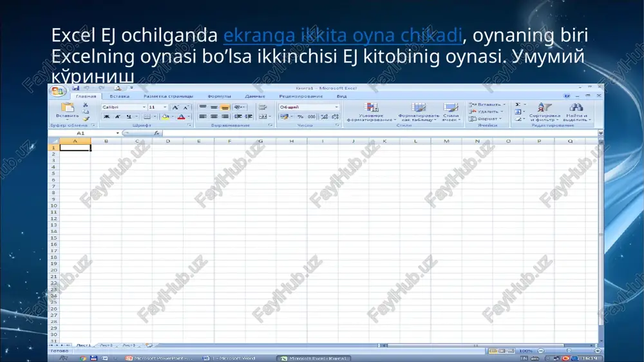Click Формат in the Ячейки group
Screen dimensions: 644x362
(485, 119)
